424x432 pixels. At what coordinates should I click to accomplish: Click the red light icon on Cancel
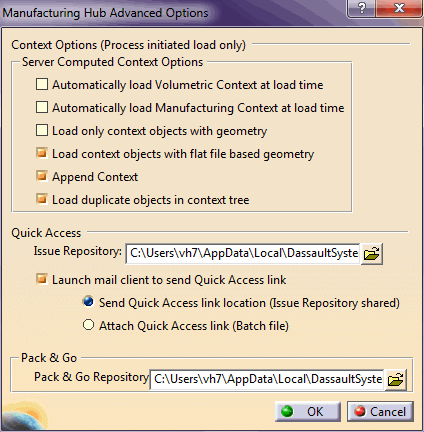[x=360, y=411]
